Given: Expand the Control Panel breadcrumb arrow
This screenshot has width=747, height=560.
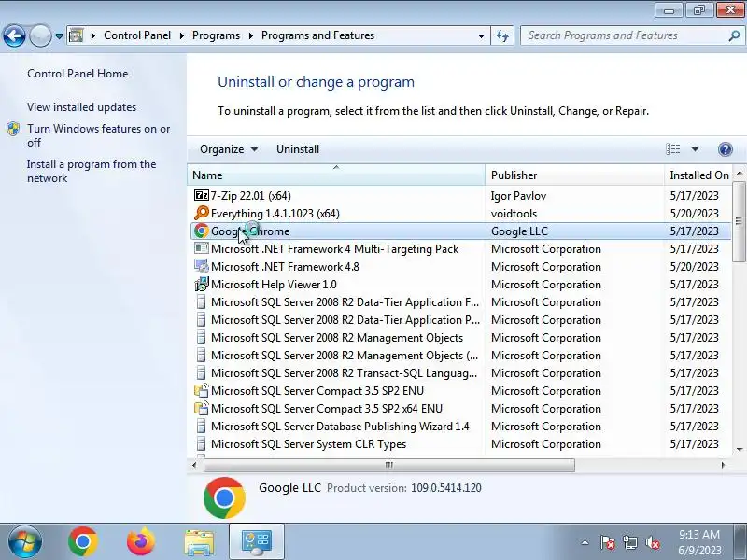Looking at the screenshot, I should point(182,35).
